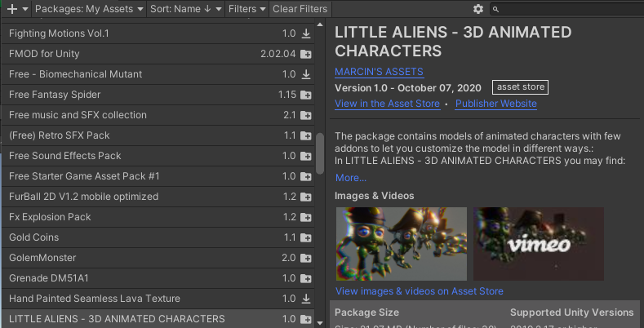Screen dimensions: 644x328
Task: Import Grenade DM51A1 folder icon
Action: [305, 279]
